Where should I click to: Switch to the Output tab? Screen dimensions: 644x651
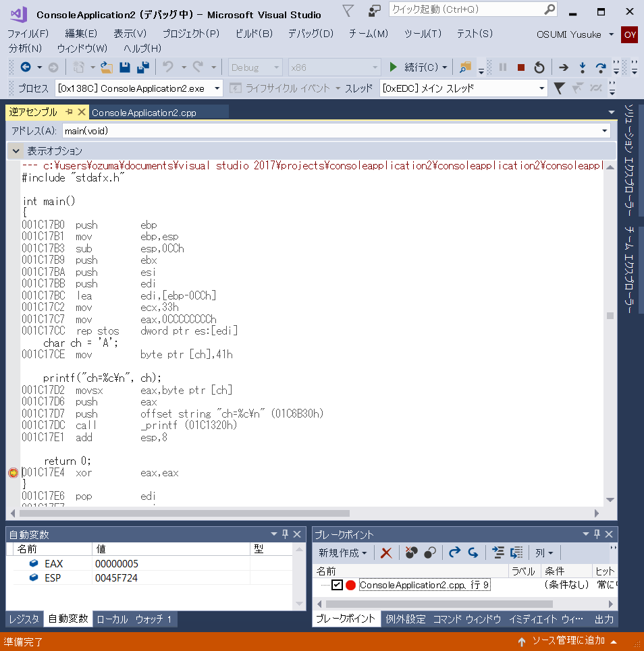[x=603, y=619]
